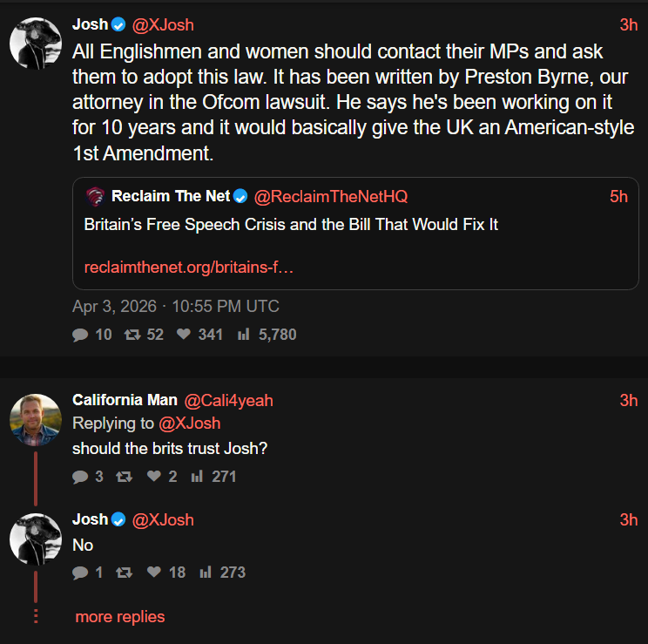Click the retweet icon on Josh's main post
This screenshot has height=644, width=648.
[x=132, y=334]
